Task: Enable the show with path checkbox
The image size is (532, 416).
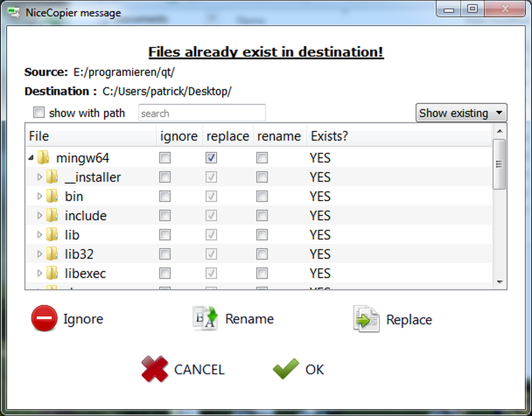Action: 38,112
